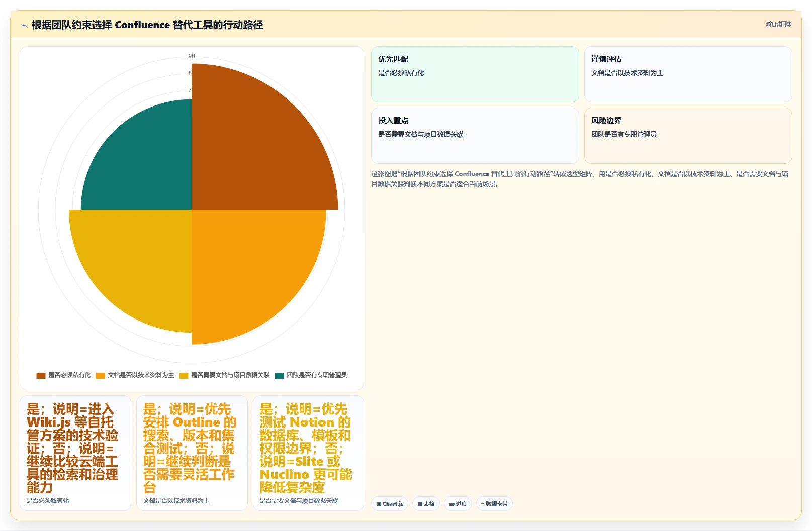Click the 对比矩阵 label in the header
Image resolution: width=812 pixels, height=531 pixels.
tap(778, 24)
